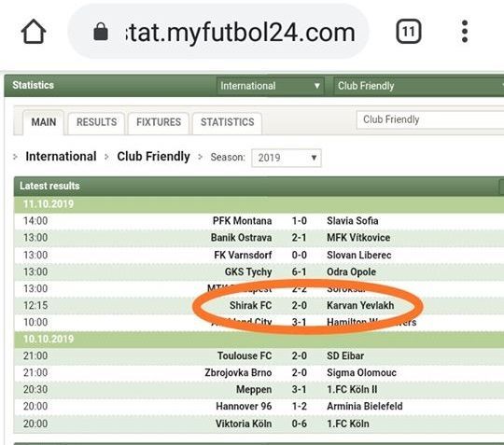Image resolution: width=504 pixels, height=445 pixels.
Task: Switch to the RESULTS tab
Action: tap(96, 122)
